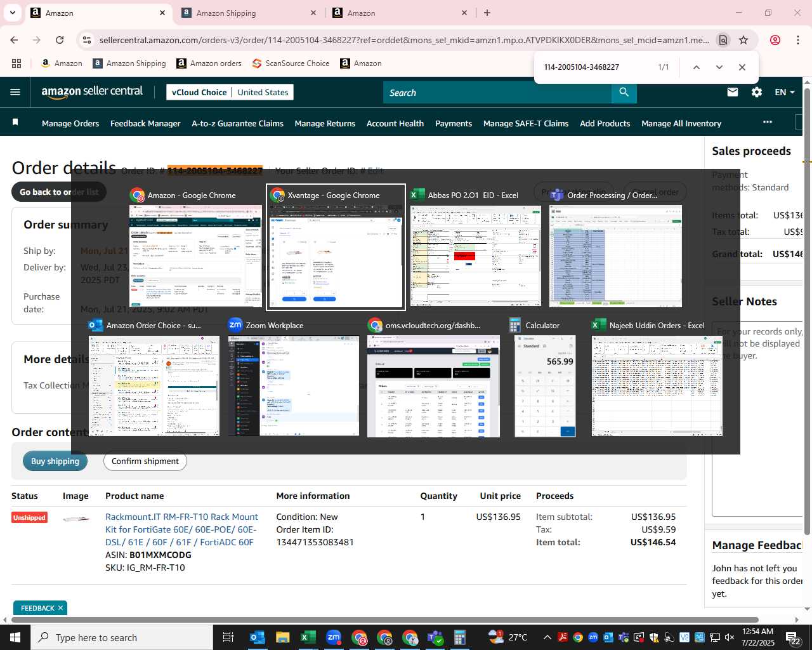Close the FEEDBACK tab with its X
The image size is (812, 650).
[x=60, y=608]
